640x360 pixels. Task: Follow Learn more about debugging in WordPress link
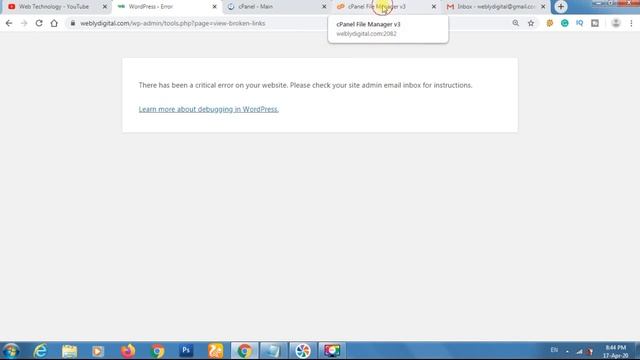(x=209, y=109)
